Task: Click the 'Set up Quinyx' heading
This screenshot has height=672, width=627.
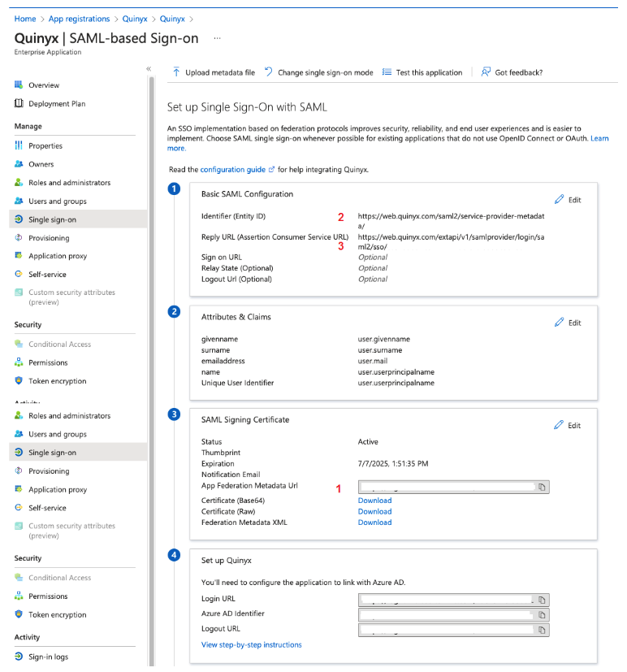Action: [x=226, y=561]
